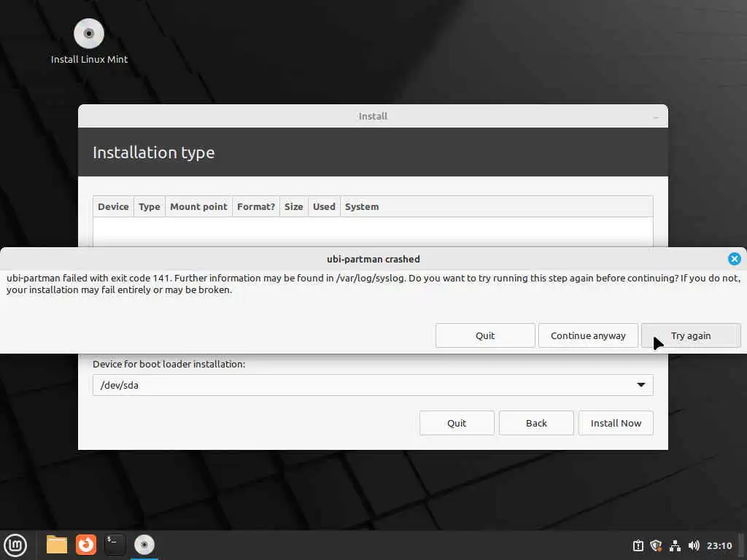Go Back in the installer
Image resolution: width=747 pixels, height=560 pixels.
click(x=536, y=423)
